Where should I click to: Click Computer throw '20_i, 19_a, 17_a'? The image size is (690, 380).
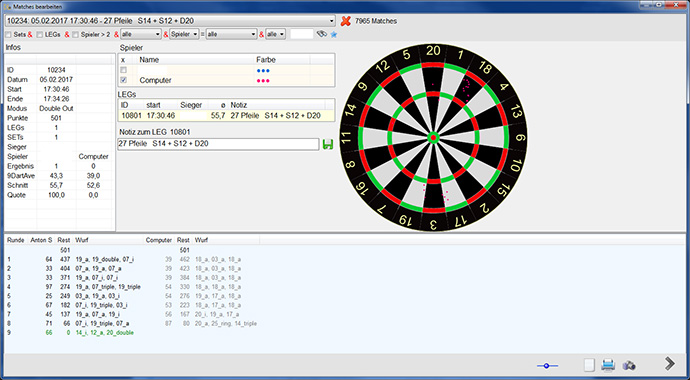point(217,314)
